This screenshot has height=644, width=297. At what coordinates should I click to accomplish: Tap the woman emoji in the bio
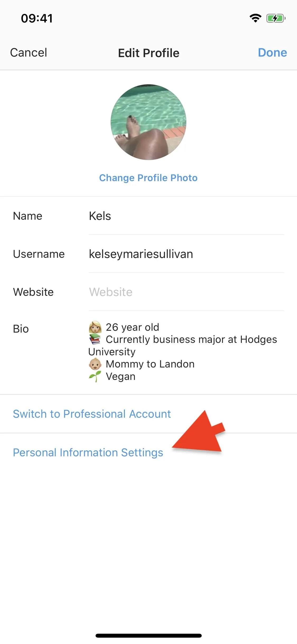(95, 327)
